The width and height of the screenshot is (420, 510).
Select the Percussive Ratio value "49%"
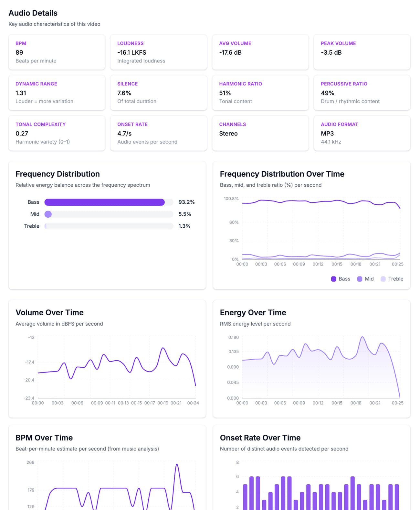pyautogui.click(x=327, y=93)
